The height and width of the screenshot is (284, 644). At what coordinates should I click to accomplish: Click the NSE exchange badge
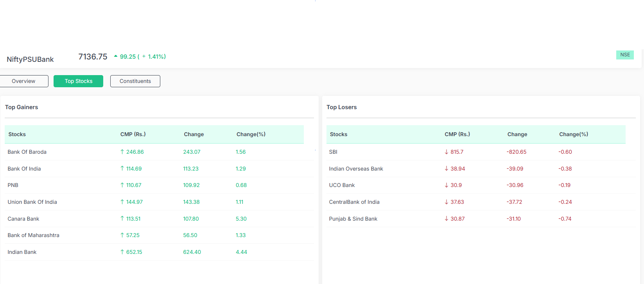coord(624,55)
